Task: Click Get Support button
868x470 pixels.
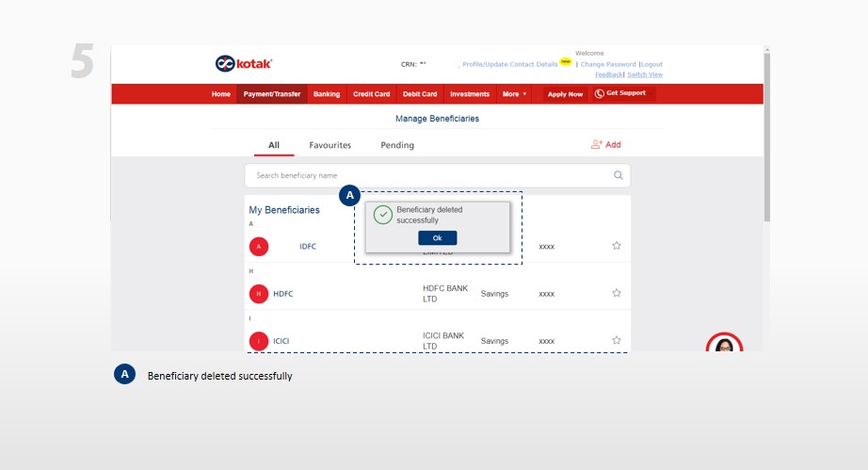Action: 624,93
